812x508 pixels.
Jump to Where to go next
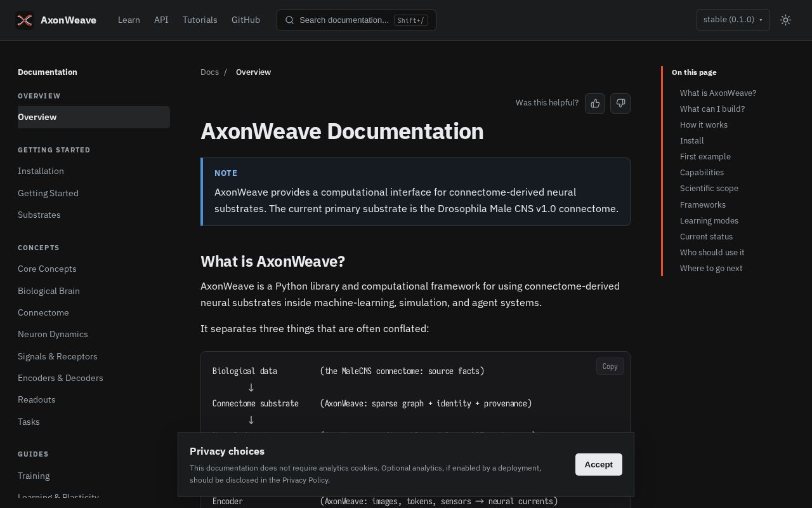coord(711,268)
